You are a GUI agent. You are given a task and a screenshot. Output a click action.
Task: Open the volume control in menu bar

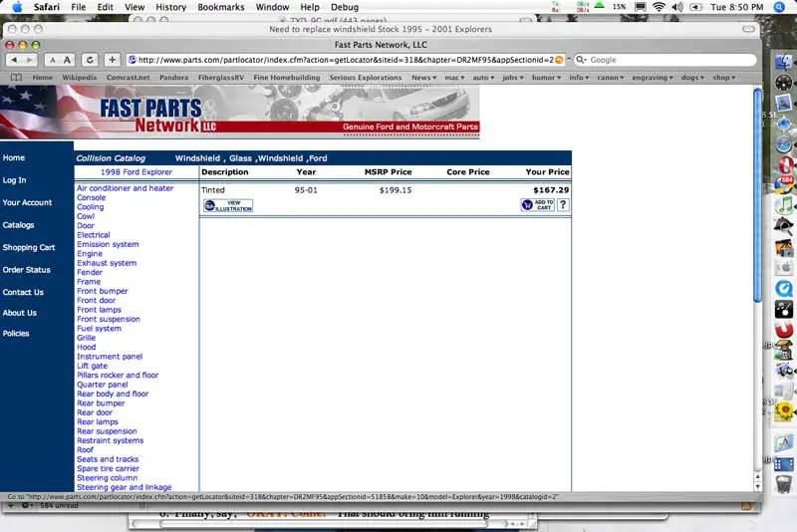click(x=677, y=7)
